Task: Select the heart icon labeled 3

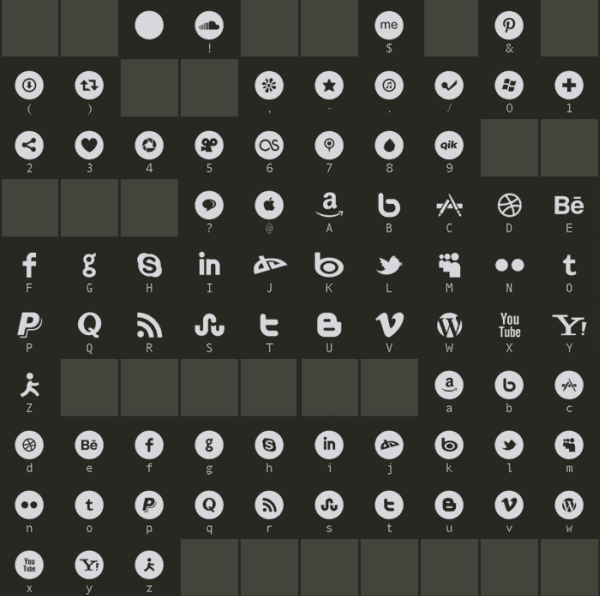Action: coord(89,145)
